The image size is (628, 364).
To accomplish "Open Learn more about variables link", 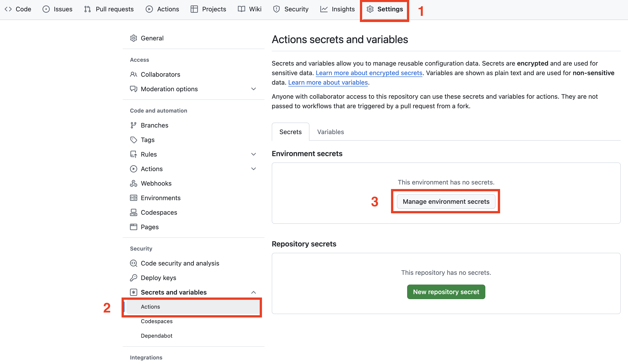I will (x=328, y=82).
